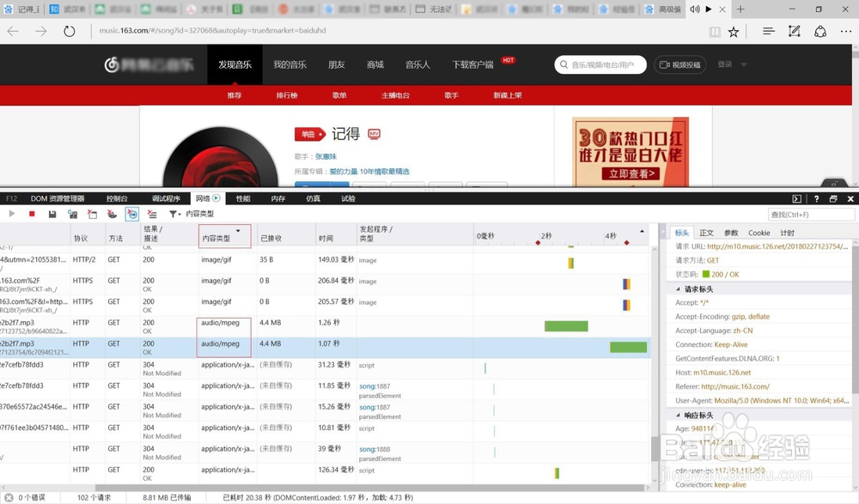Click the find box 查找(Ctrl+F)

[x=811, y=214]
